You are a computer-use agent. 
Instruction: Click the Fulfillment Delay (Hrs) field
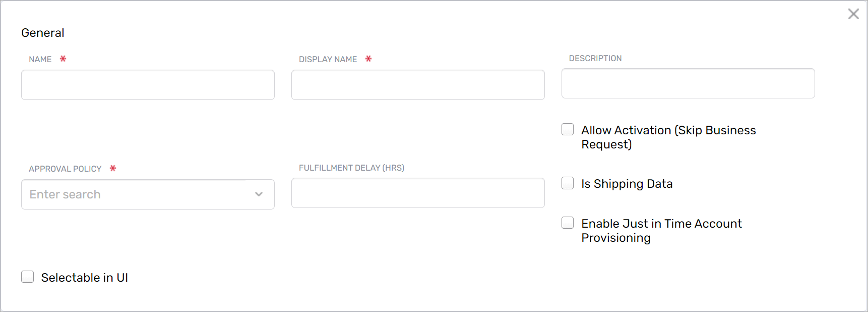click(418, 193)
